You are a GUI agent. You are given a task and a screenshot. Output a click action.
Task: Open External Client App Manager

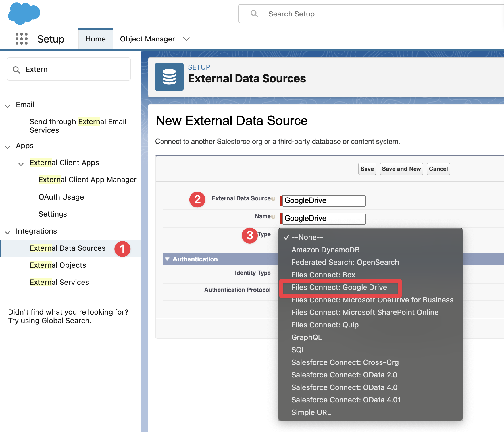tap(87, 179)
